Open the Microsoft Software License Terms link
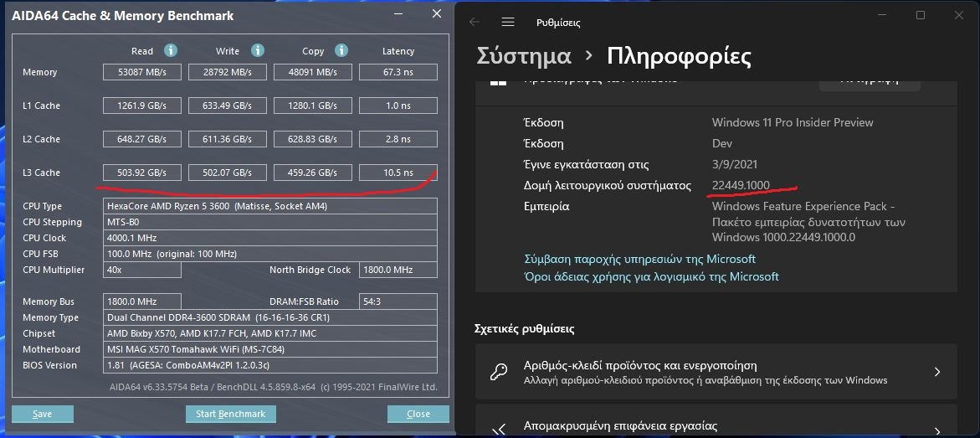The image size is (980, 438). pyautogui.click(x=651, y=276)
